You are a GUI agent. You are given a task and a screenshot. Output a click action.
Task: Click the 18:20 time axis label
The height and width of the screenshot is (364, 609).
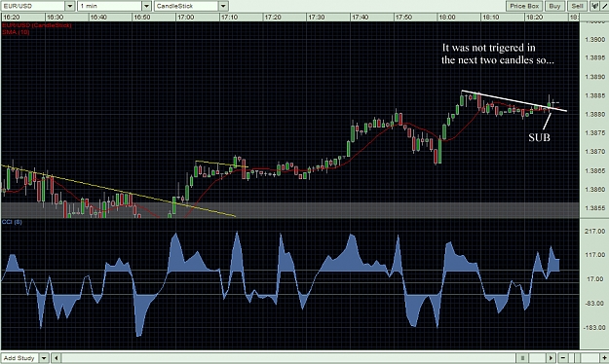point(534,18)
